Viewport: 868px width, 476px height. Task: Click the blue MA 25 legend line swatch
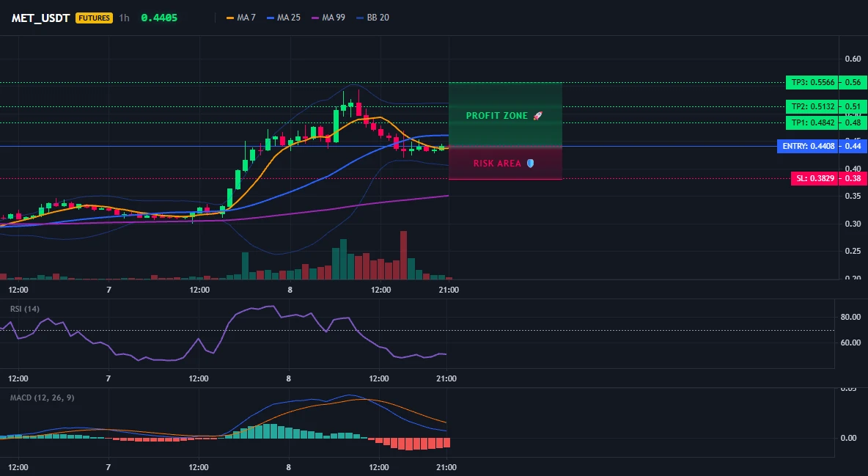point(270,18)
